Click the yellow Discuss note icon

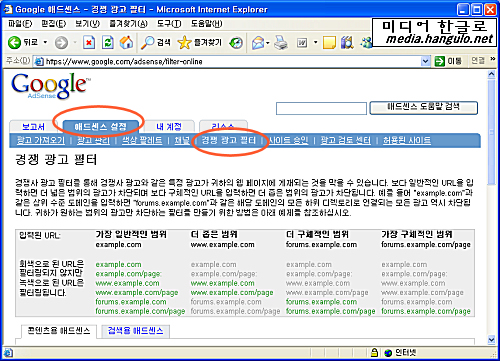329,43
